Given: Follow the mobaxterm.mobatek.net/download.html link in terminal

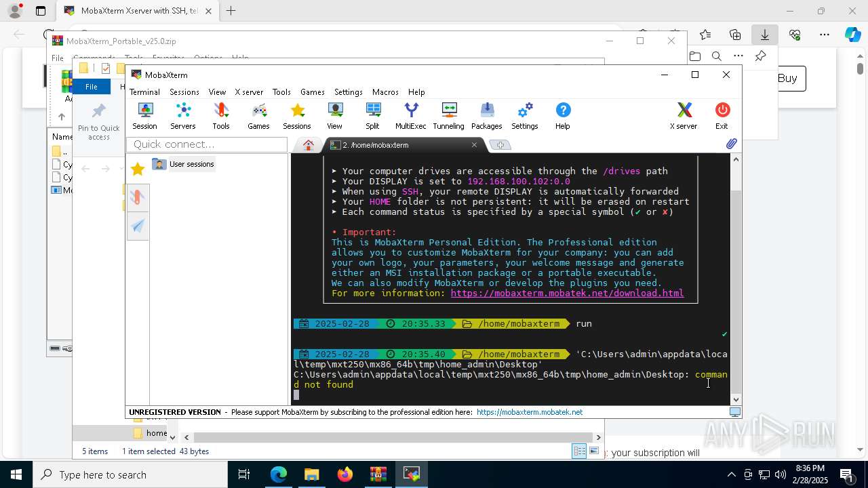Looking at the screenshot, I should 567,293.
